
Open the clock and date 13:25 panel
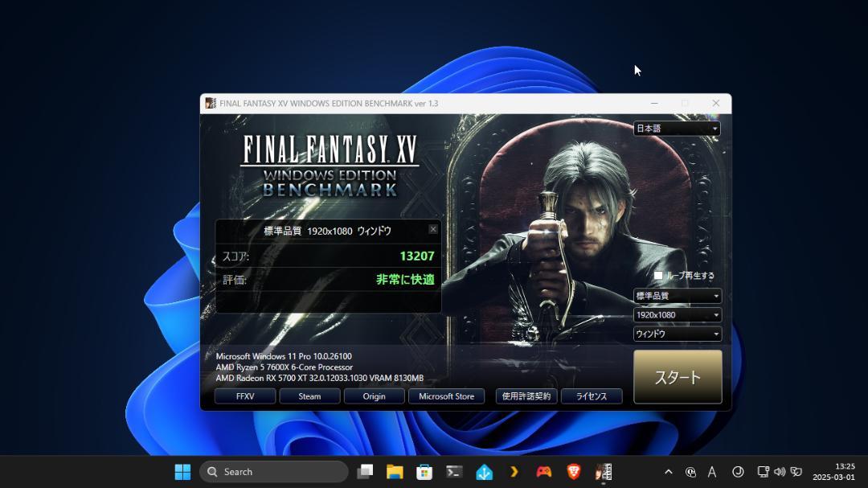[x=833, y=472]
